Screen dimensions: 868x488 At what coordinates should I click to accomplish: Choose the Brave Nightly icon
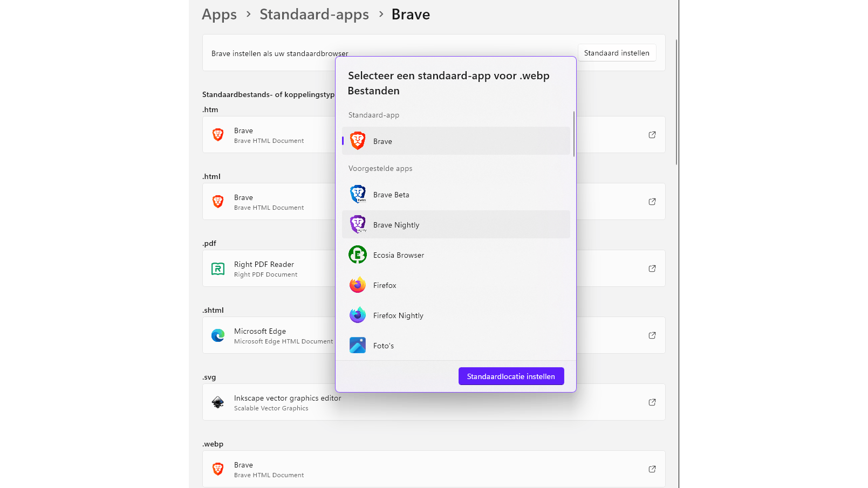point(358,225)
